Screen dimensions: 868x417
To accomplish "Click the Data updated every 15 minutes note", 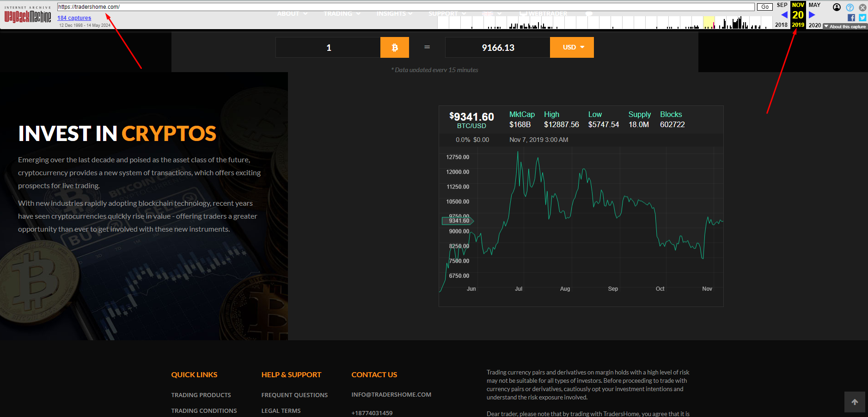I will pos(434,70).
